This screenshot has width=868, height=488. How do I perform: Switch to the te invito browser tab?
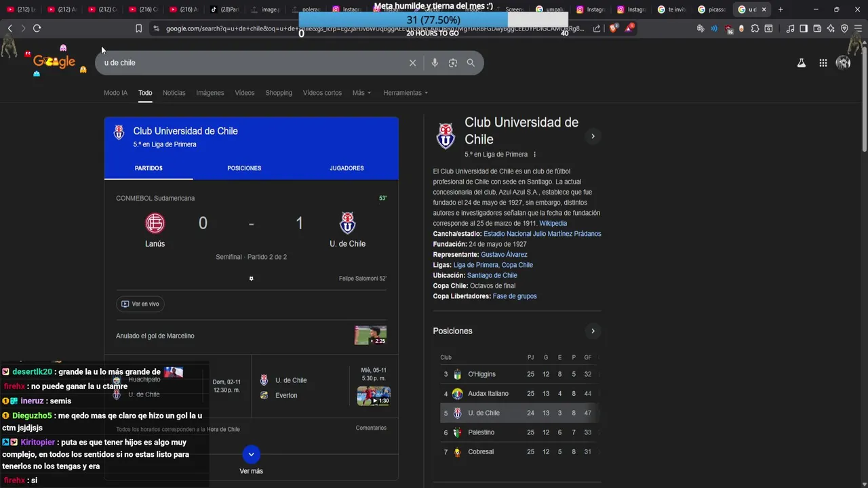pos(671,9)
